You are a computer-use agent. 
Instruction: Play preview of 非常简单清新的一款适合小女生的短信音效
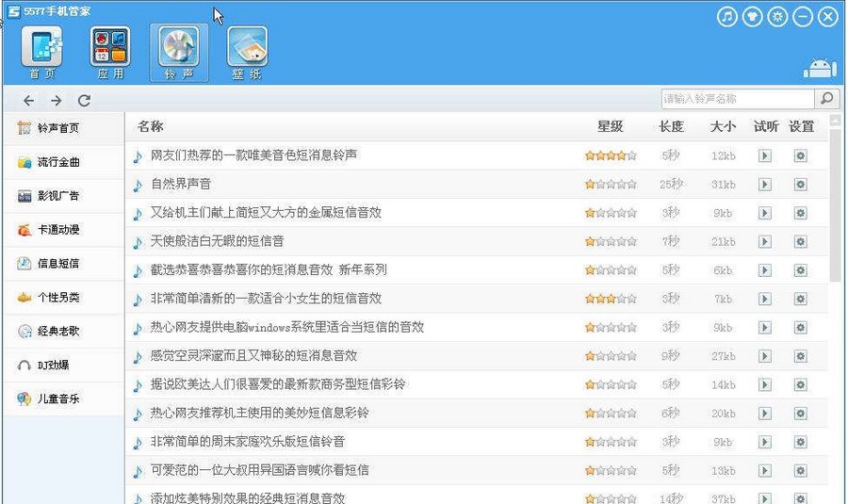[x=765, y=299]
